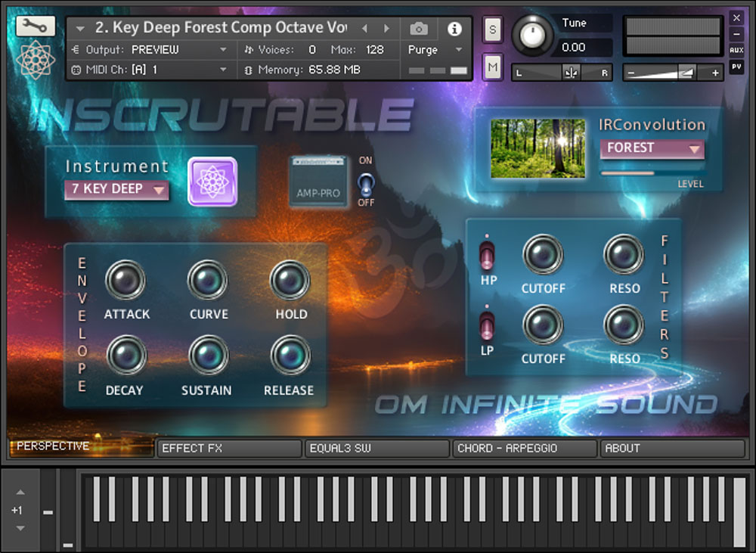
Task: Switch to the ABOUT tab
Action: (673, 449)
